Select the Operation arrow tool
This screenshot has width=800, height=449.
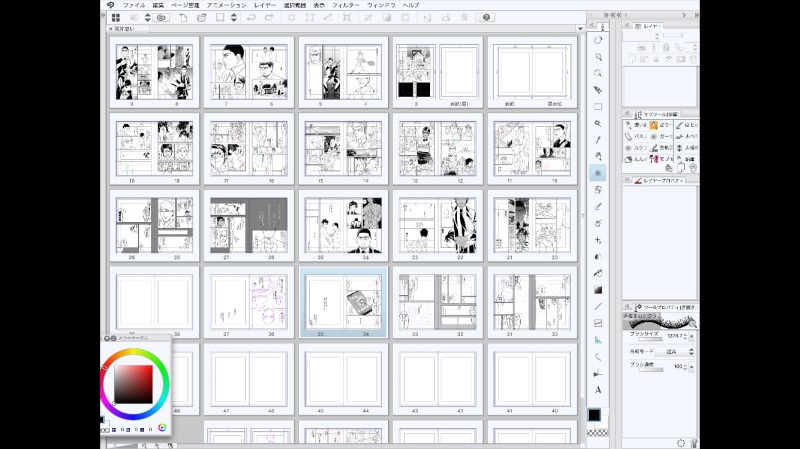[598, 90]
